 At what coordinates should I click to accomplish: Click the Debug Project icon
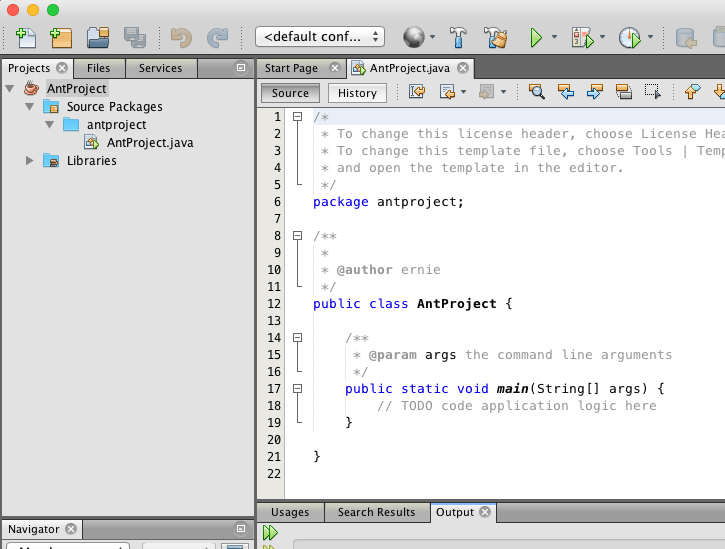pos(583,38)
